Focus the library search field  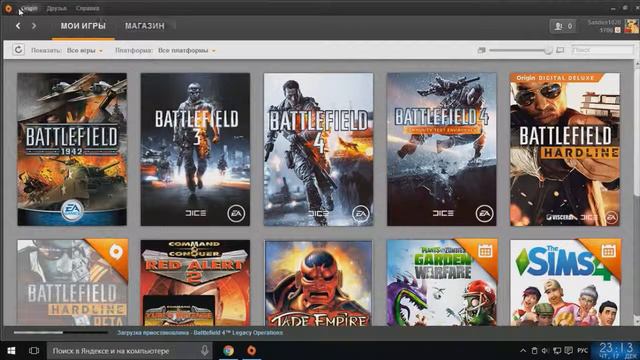(602, 50)
